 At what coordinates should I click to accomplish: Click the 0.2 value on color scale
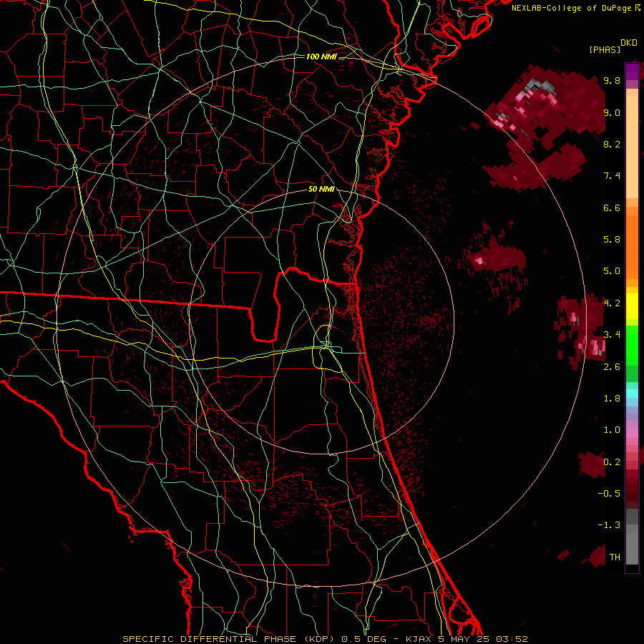(612, 462)
